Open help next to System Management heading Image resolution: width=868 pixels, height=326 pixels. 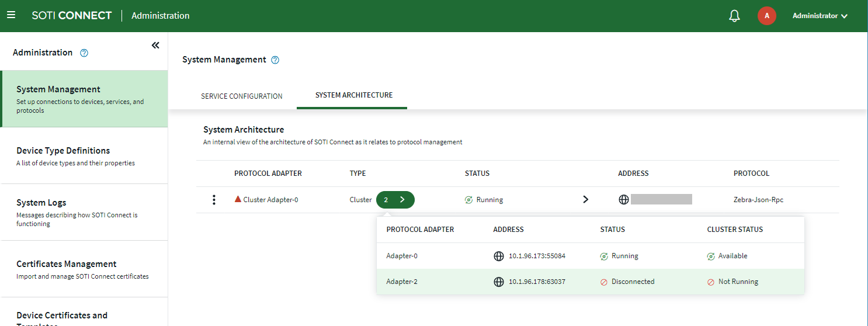pyautogui.click(x=276, y=60)
